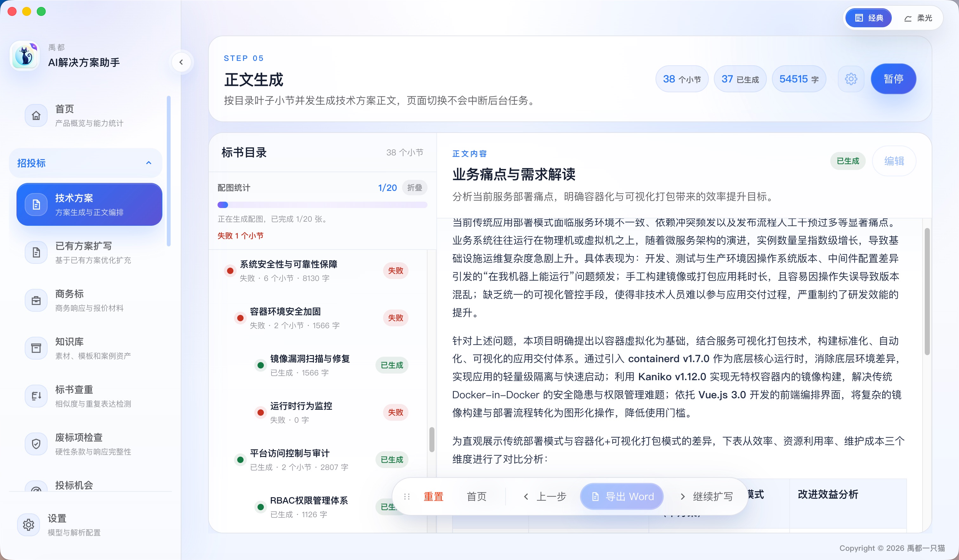Click the home icon beside 首页
This screenshot has height=560, width=959.
[36, 115]
